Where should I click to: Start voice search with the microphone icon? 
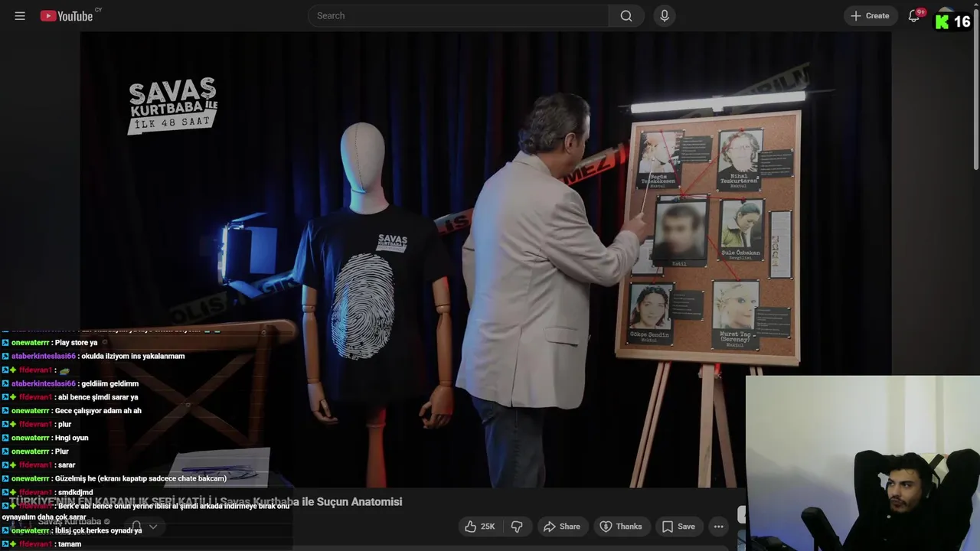664,15
